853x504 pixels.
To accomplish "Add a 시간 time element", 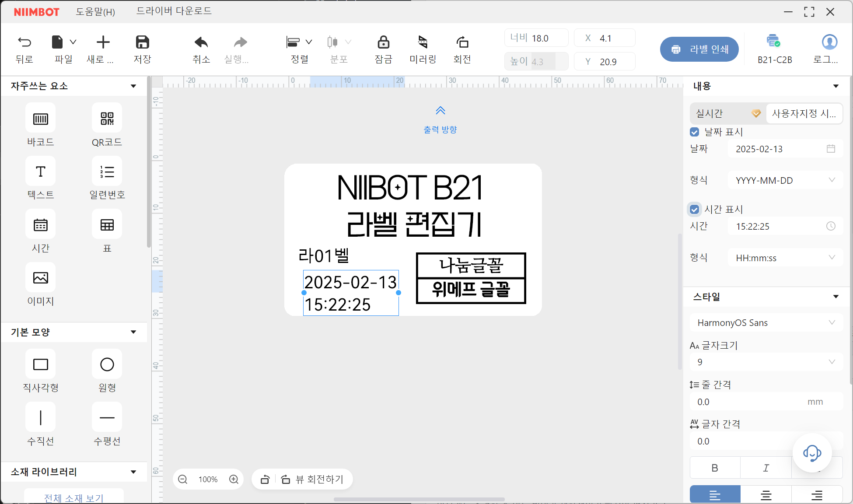I will (41, 224).
